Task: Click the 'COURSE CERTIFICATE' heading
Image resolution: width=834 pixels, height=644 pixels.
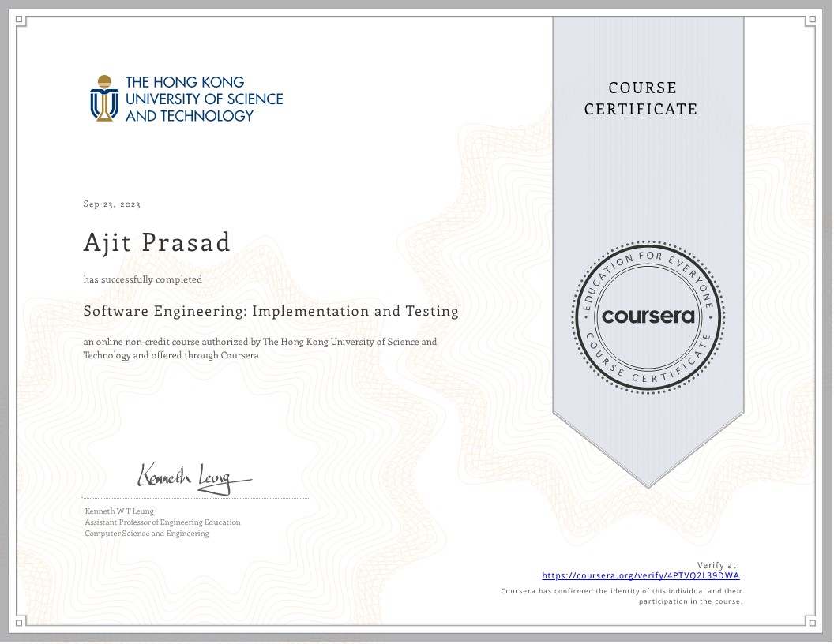Action: tap(641, 99)
